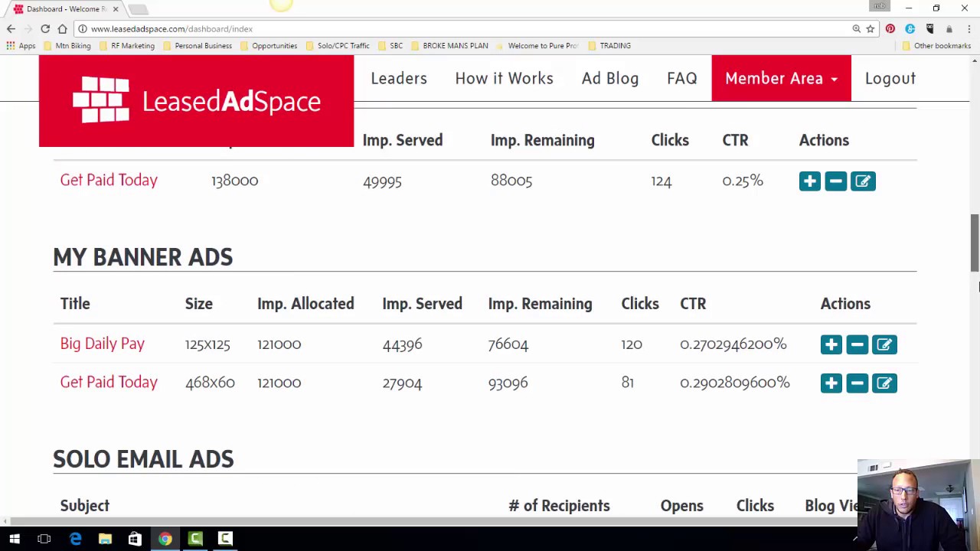Open the Windows Store from the taskbar

point(135,539)
